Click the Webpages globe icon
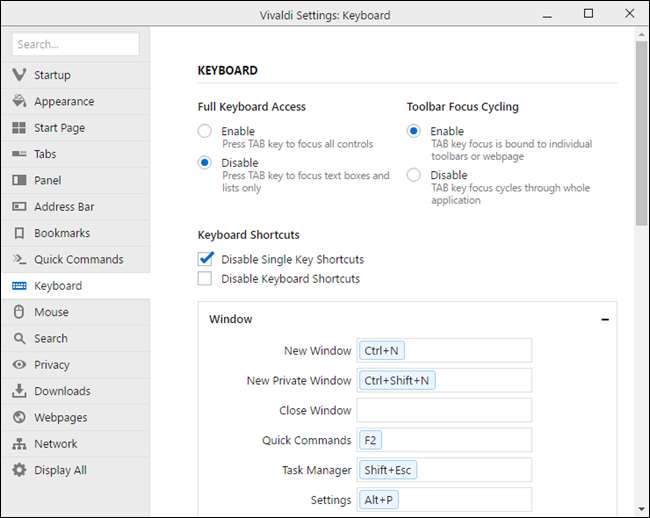This screenshot has width=650, height=518. [x=19, y=417]
